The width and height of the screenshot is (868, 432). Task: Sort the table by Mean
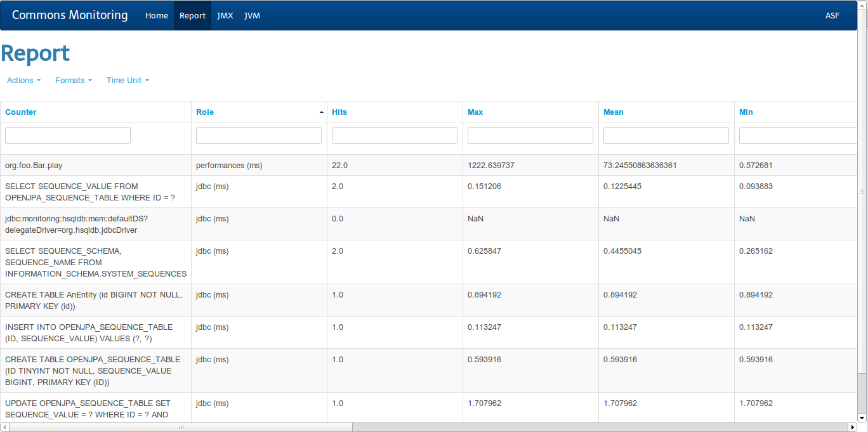[613, 112]
